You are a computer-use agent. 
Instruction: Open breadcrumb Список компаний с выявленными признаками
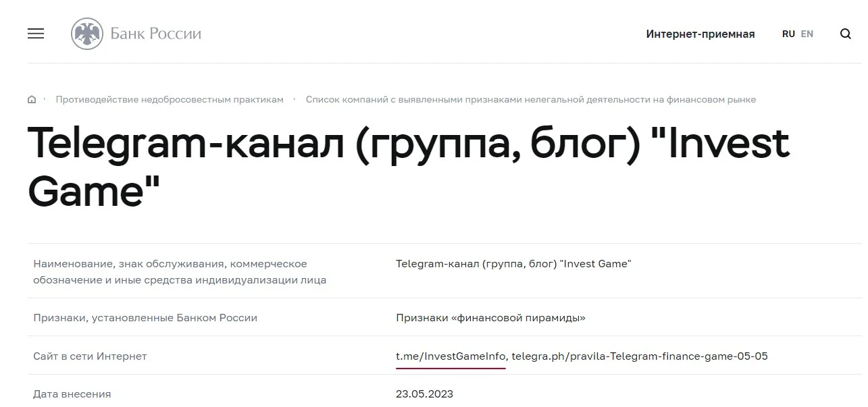pyautogui.click(x=531, y=100)
